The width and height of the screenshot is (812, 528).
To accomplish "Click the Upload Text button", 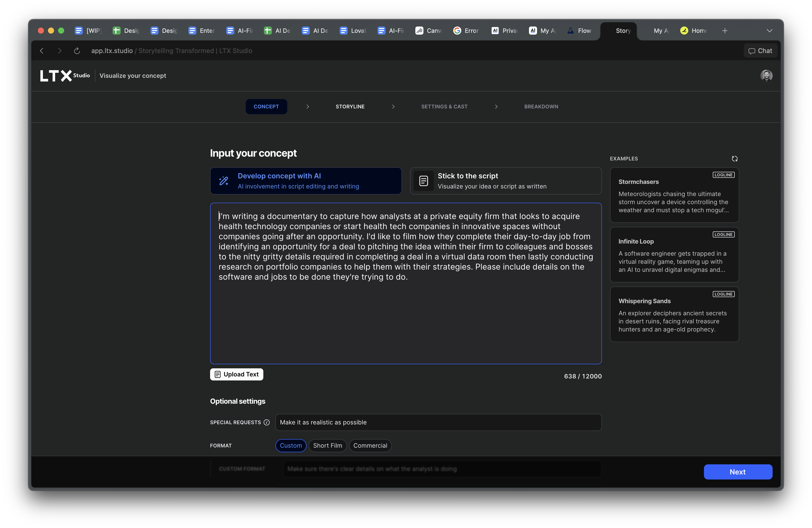I will (236, 374).
